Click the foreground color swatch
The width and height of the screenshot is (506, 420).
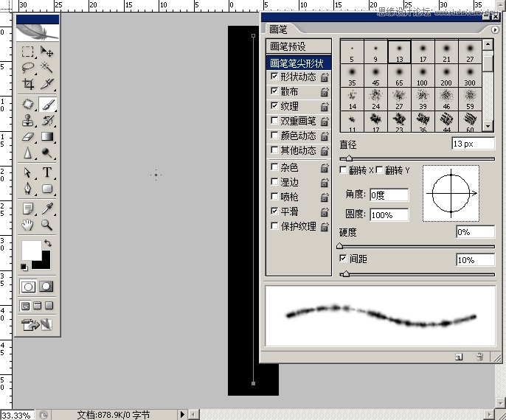click(32, 250)
